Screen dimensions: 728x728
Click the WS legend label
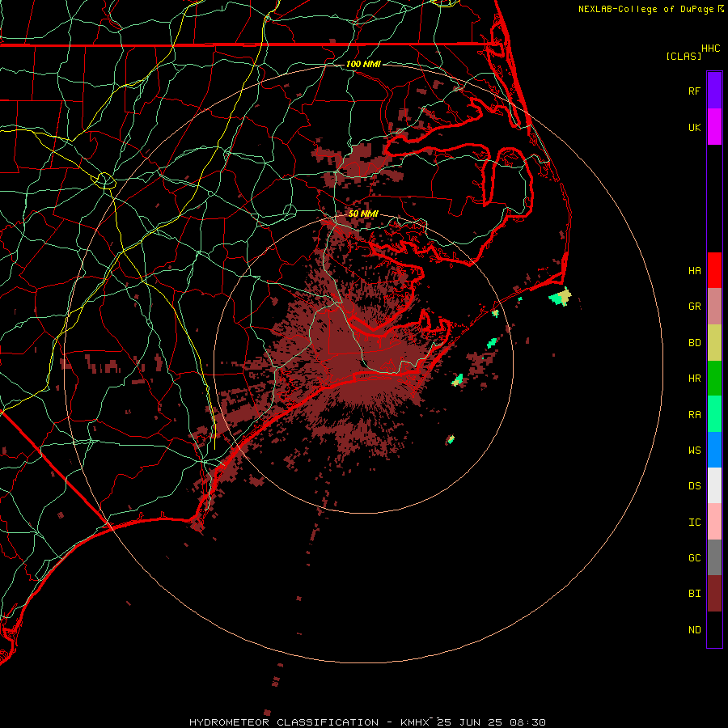point(694,451)
